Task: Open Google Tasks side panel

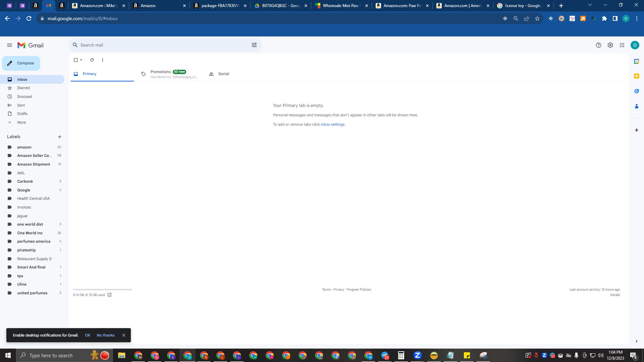Action: pos(636,91)
